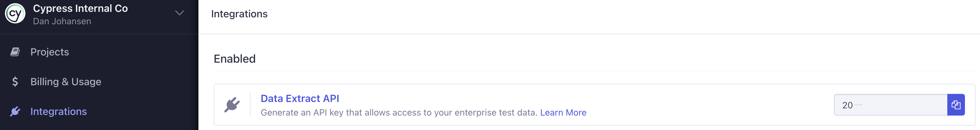
Task: Click the Integrations page title
Action: (x=239, y=14)
